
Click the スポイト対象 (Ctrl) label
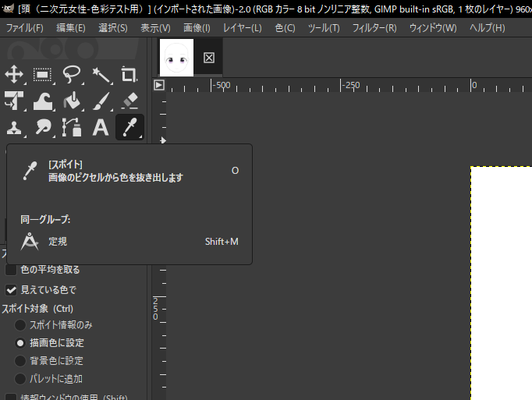coord(37,309)
